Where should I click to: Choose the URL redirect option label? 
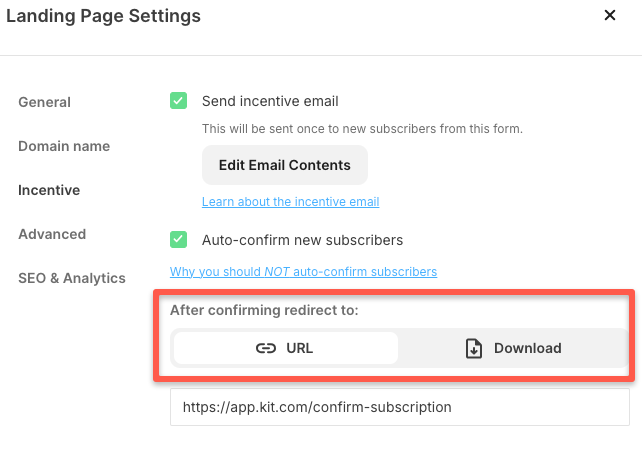coord(300,348)
